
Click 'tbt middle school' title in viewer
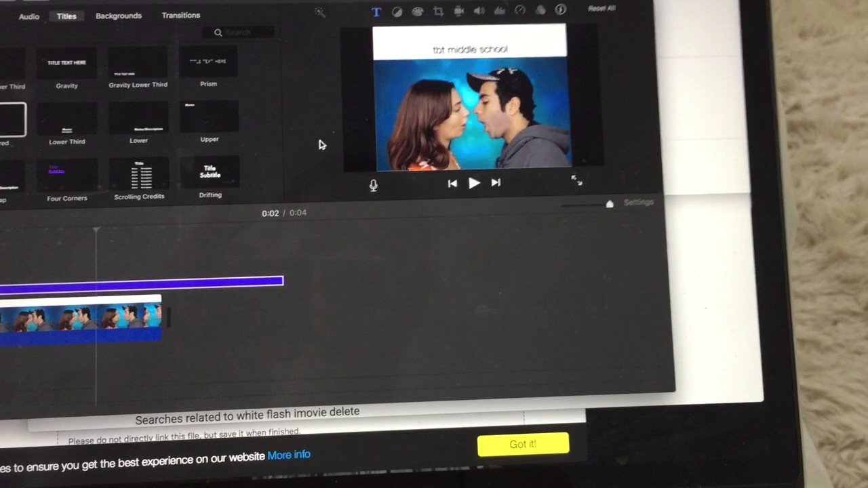click(x=470, y=49)
